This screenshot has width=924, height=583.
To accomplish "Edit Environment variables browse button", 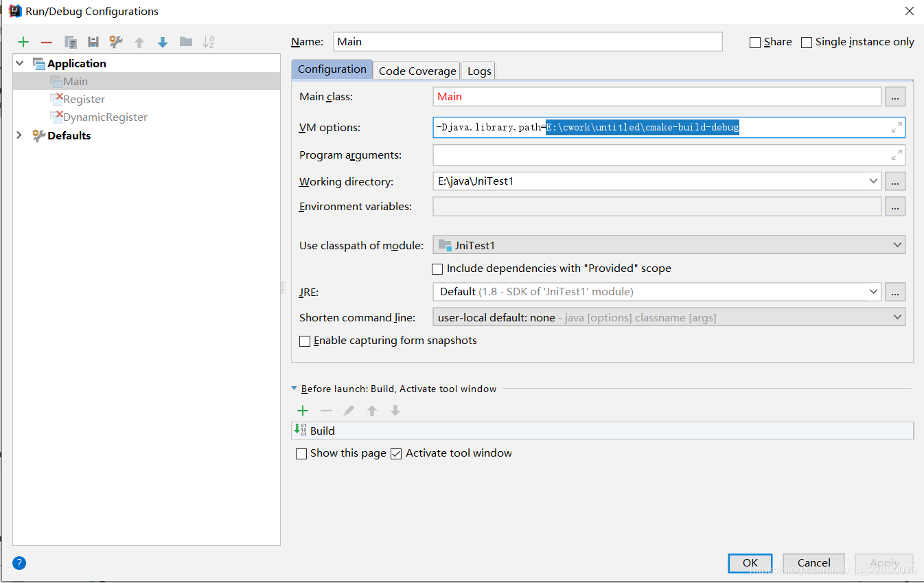I will pyautogui.click(x=895, y=207).
